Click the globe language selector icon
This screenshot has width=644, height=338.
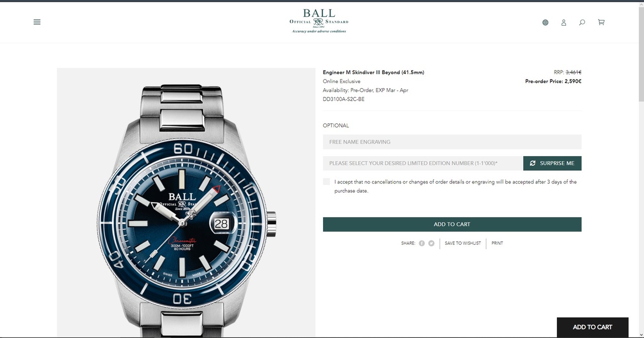coord(545,22)
